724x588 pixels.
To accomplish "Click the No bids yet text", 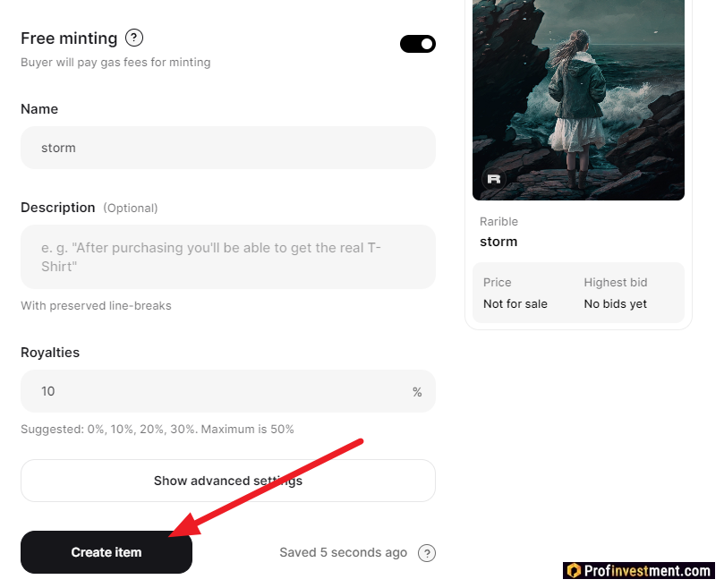I will pos(615,304).
